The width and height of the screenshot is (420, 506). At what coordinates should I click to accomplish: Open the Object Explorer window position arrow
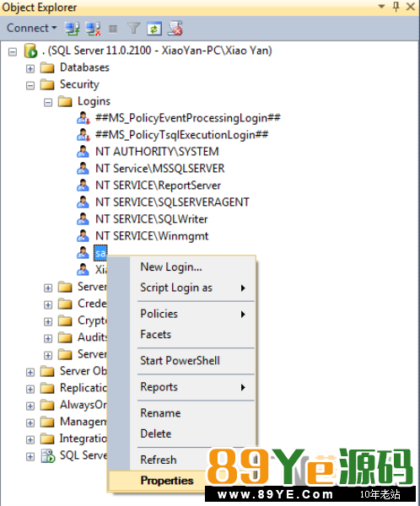tap(381, 6)
